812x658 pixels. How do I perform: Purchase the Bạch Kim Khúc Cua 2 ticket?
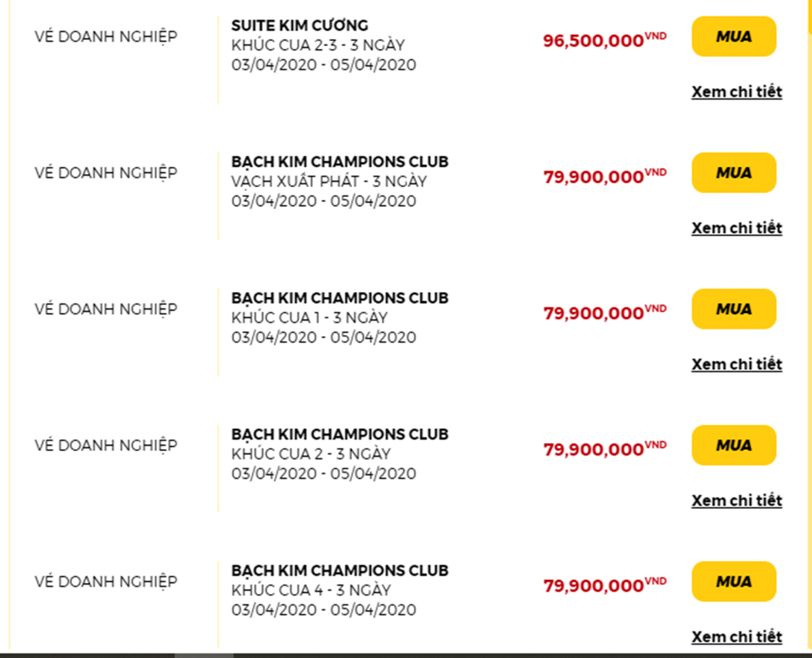(x=733, y=445)
